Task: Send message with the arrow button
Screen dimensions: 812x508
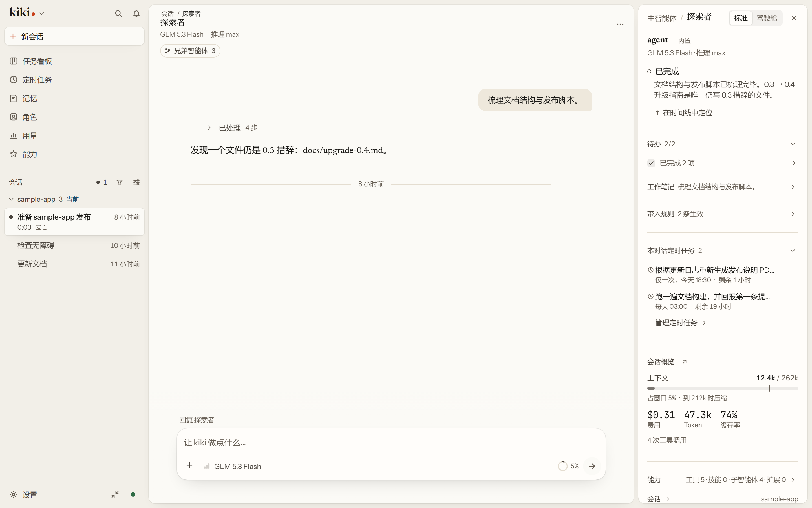Action: (x=592, y=466)
